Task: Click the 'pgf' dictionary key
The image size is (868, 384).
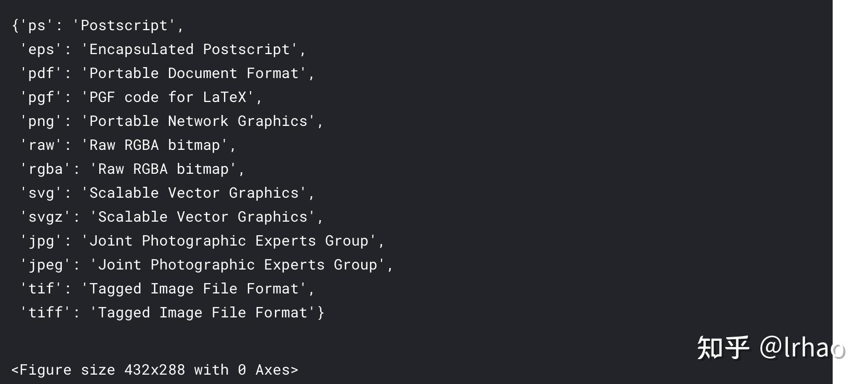Action: pyautogui.click(x=41, y=97)
